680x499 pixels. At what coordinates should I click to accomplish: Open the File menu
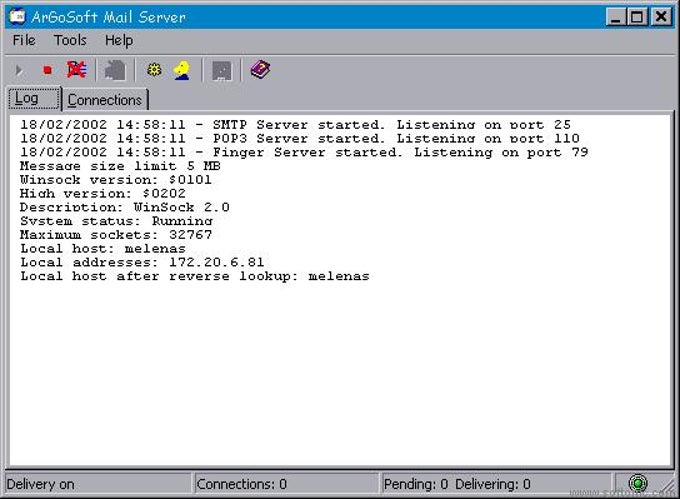(24, 40)
